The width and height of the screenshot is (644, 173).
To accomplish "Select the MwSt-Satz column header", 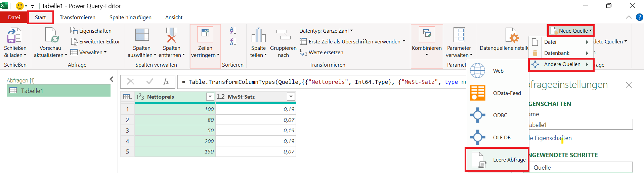I will [x=256, y=97].
